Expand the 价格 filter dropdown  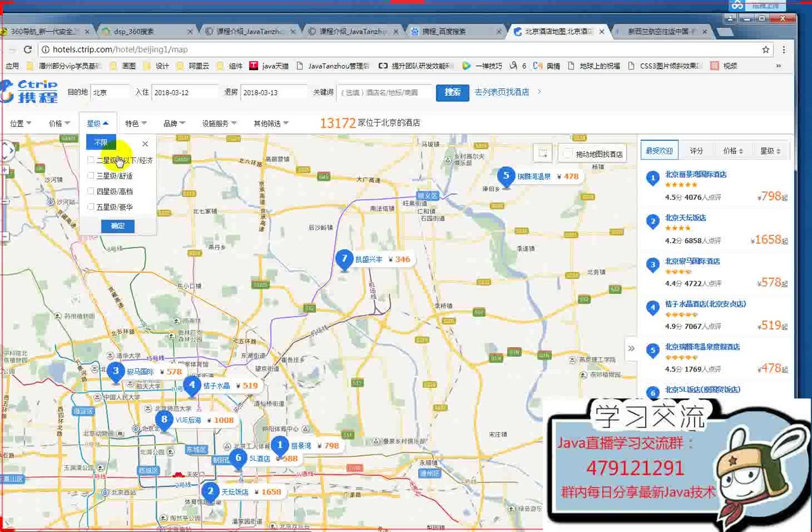click(60, 124)
